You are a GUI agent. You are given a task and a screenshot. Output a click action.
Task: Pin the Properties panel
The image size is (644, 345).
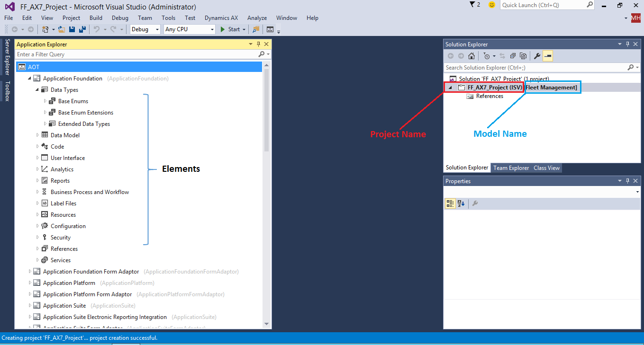tap(628, 181)
